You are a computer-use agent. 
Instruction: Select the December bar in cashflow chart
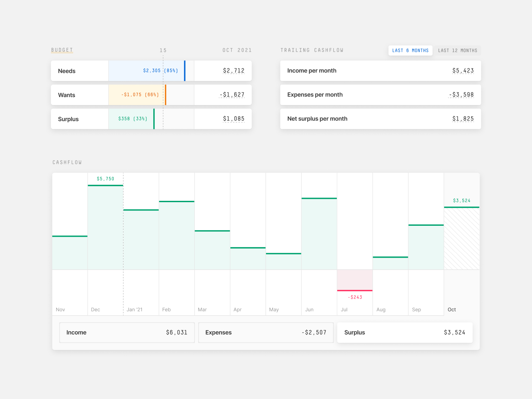[x=105, y=227]
